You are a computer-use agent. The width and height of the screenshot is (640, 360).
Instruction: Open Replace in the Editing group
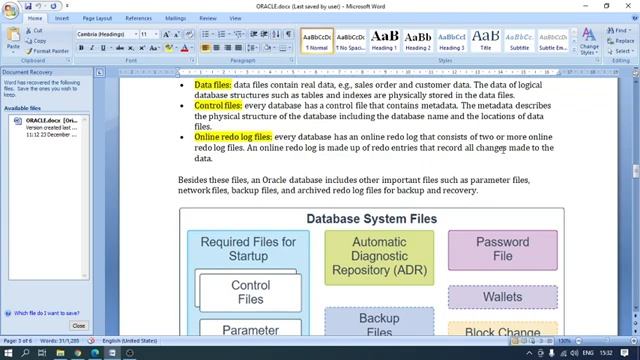click(620, 41)
